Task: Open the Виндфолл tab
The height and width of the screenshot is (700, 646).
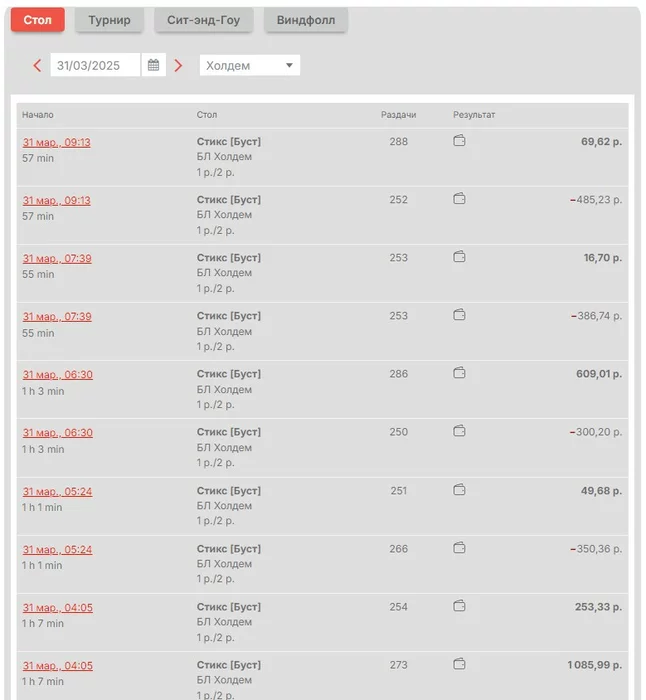Action: (x=305, y=20)
